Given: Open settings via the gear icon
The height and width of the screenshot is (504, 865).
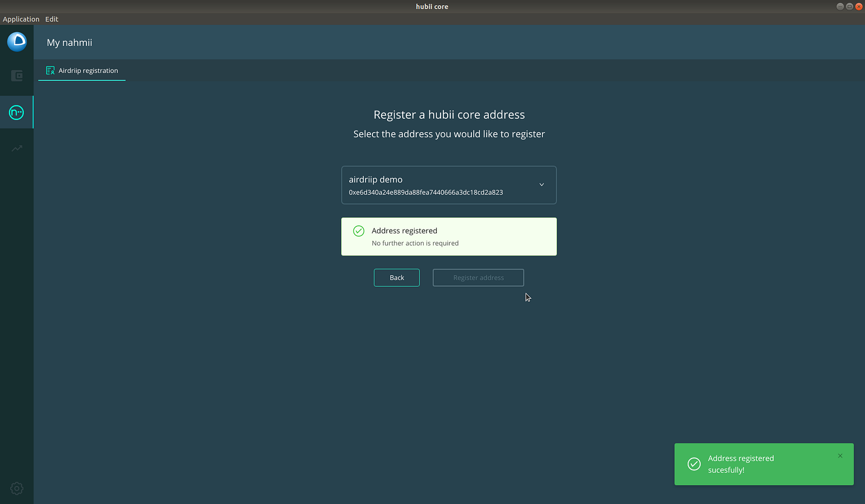Looking at the screenshot, I should pyautogui.click(x=17, y=488).
